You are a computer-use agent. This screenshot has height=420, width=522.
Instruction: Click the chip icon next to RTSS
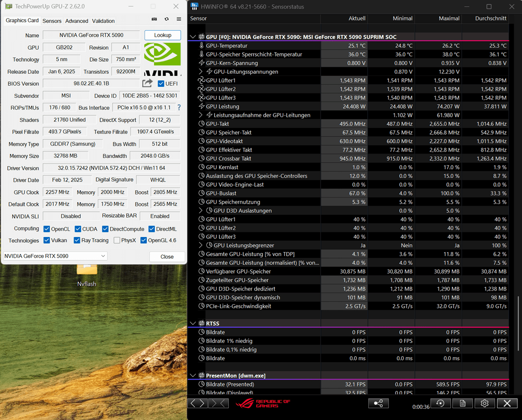pos(202,323)
